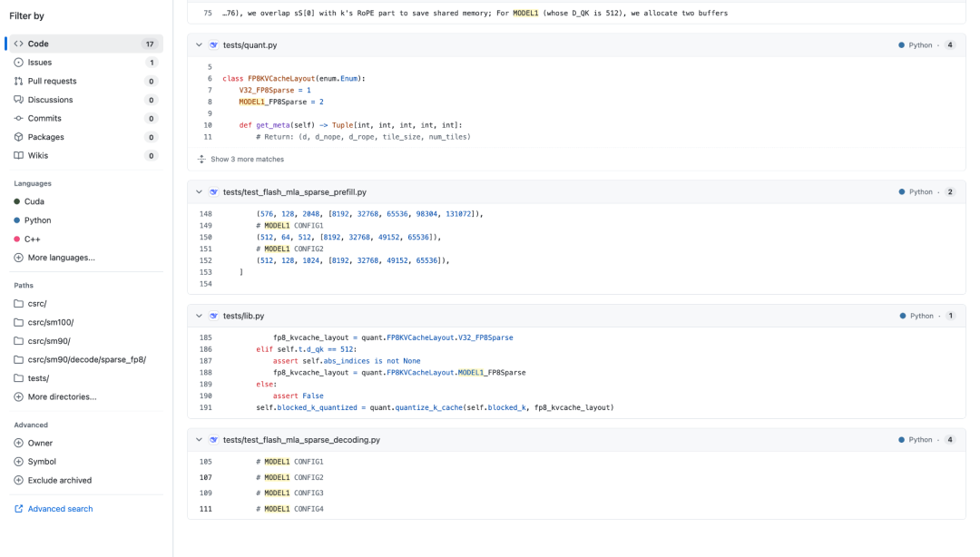The image size is (980, 557).
Task: Click the Commits icon in sidebar
Action: (19, 118)
